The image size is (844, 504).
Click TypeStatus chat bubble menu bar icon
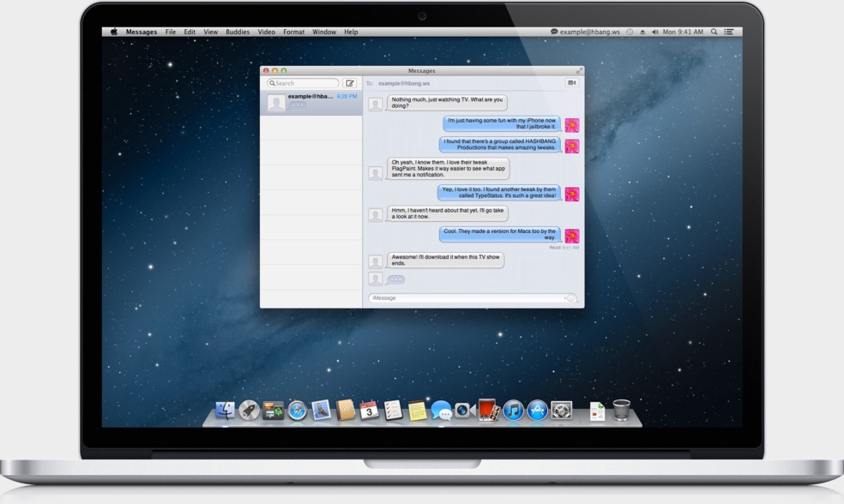[x=554, y=32]
